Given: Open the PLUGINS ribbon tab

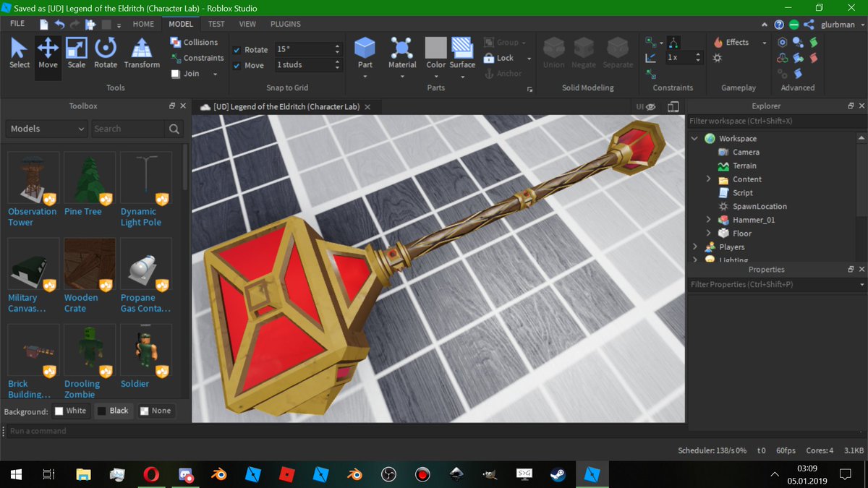Looking at the screenshot, I should [285, 24].
